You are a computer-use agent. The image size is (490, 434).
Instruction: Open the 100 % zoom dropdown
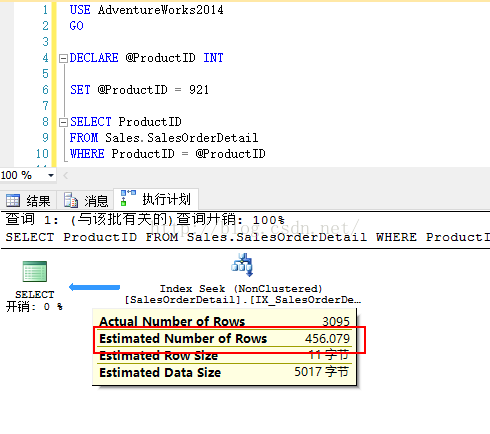51,175
